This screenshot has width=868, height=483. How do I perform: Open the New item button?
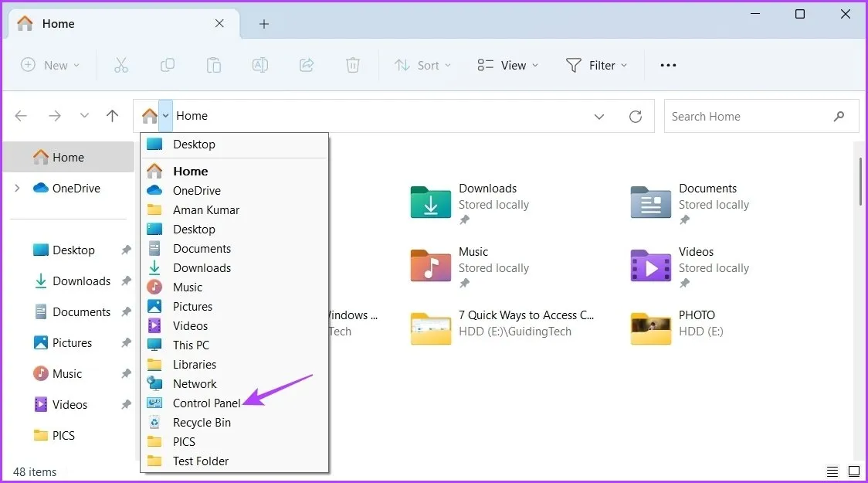(50, 66)
